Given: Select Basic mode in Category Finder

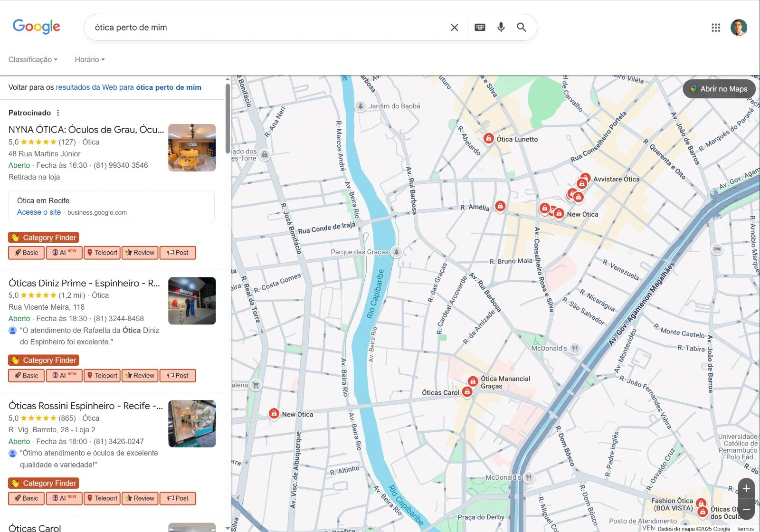Looking at the screenshot, I should (x=26, y=252).
